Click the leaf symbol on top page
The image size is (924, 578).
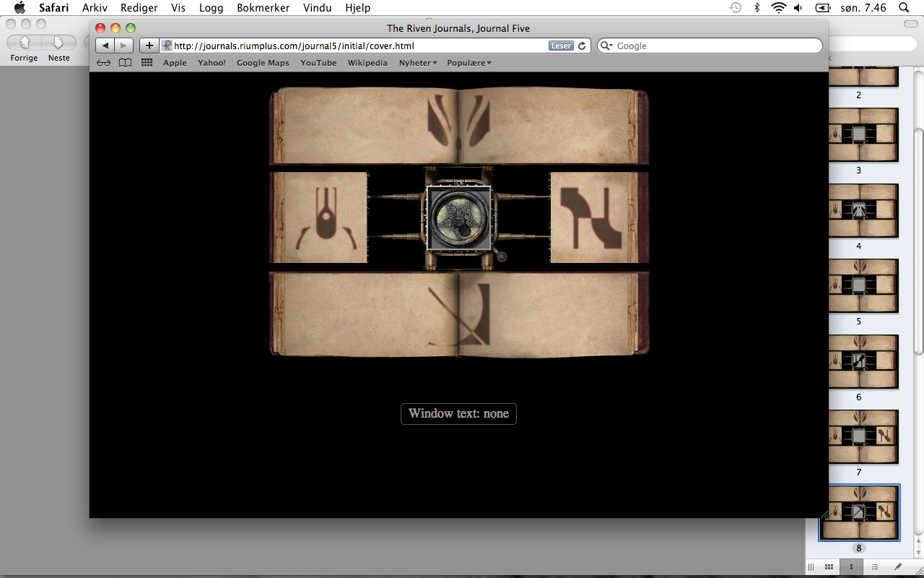tap(459, 121)
